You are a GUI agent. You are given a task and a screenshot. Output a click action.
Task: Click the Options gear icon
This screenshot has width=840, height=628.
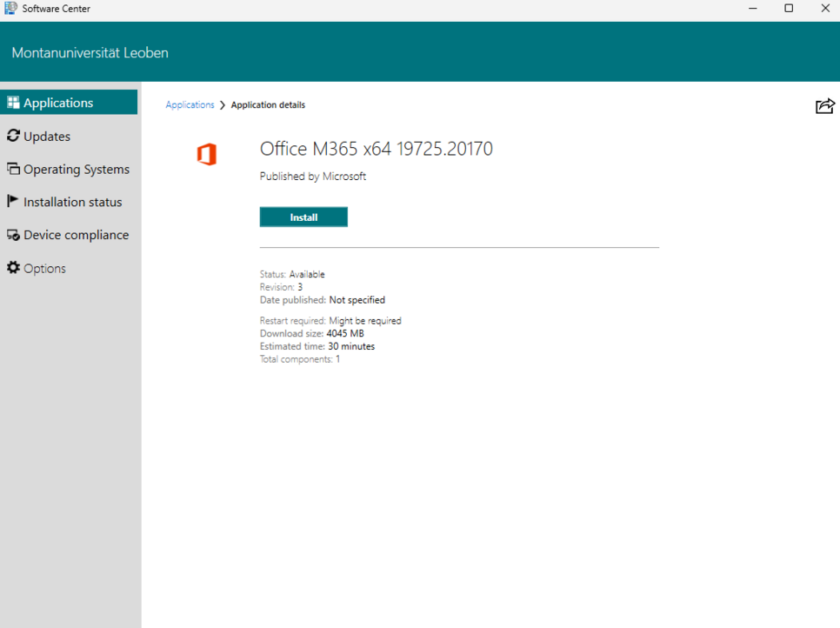pyautogui.click(x=13, y=267)
